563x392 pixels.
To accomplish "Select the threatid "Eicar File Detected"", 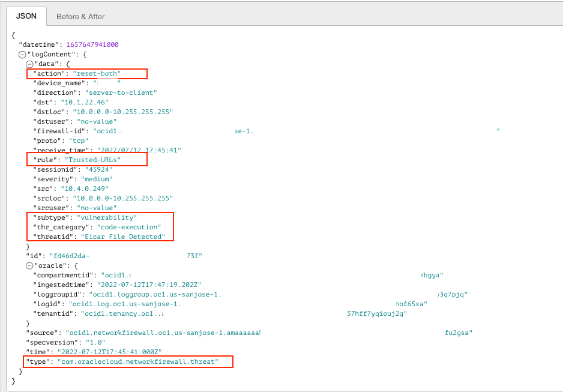I will pyautogui.click(x=123, y=237).
